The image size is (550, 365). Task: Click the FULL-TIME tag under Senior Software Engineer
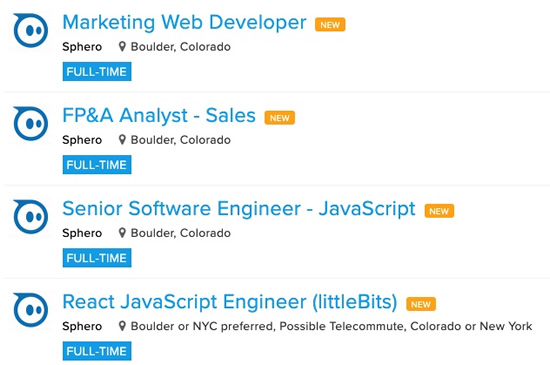point(97,258)
